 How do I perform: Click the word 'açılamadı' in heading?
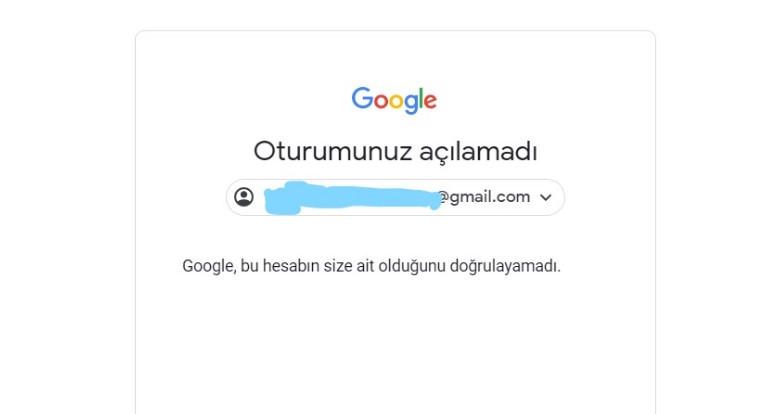tap(478, 151)
